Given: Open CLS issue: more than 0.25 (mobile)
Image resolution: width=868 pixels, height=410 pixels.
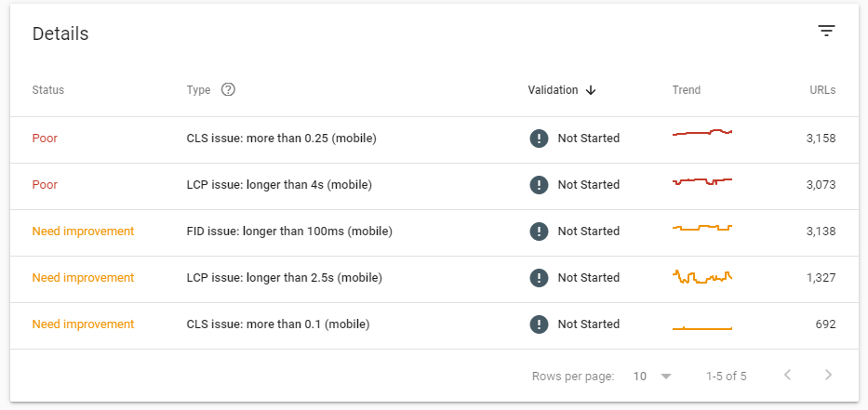Looking at the screenshot, I should coord(281,139).
